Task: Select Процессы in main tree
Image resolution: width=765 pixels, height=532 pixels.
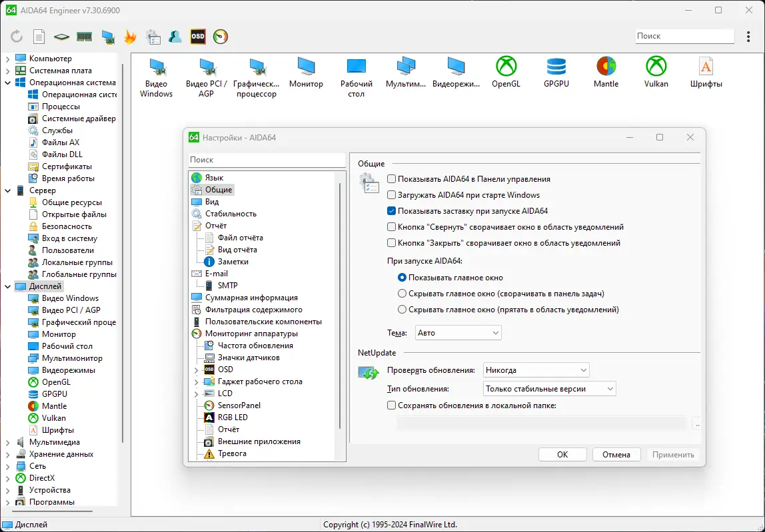Action: click(x=61, y=107)
